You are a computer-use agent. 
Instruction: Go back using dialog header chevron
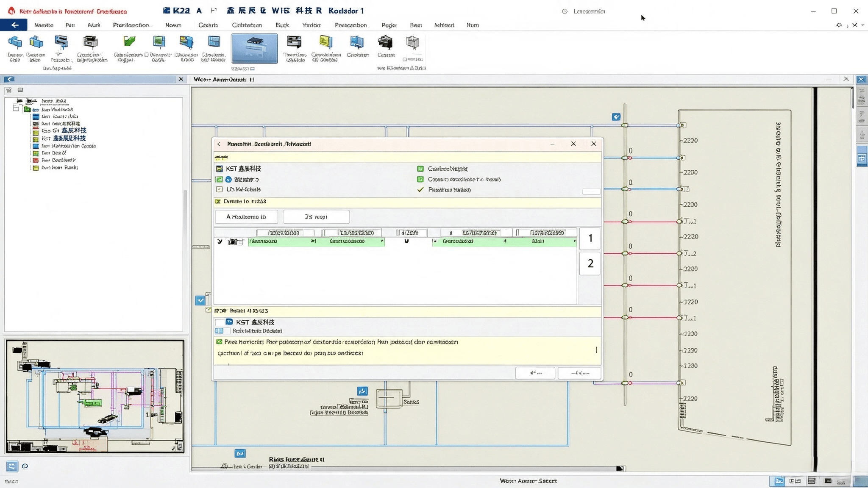click(219, 144)
